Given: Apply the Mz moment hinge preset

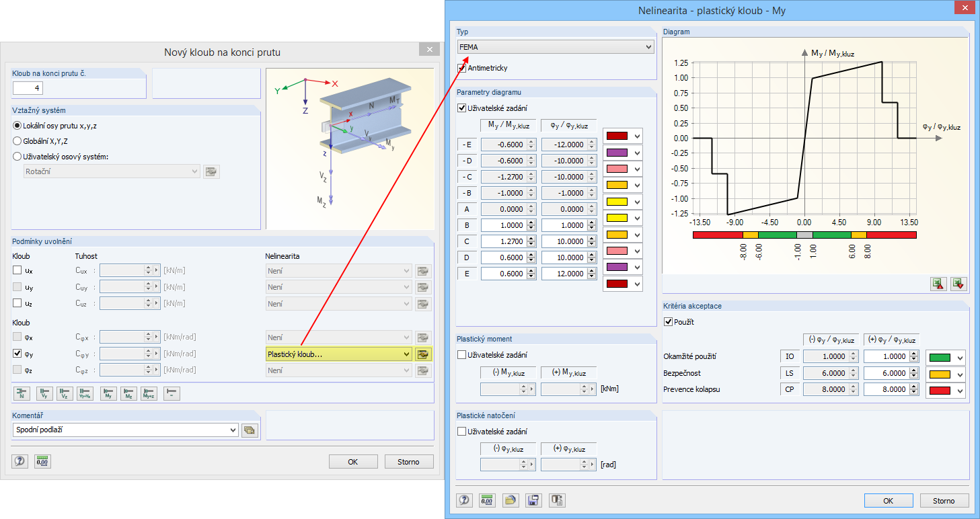Looking at the screenshot, I should [128, 394].
